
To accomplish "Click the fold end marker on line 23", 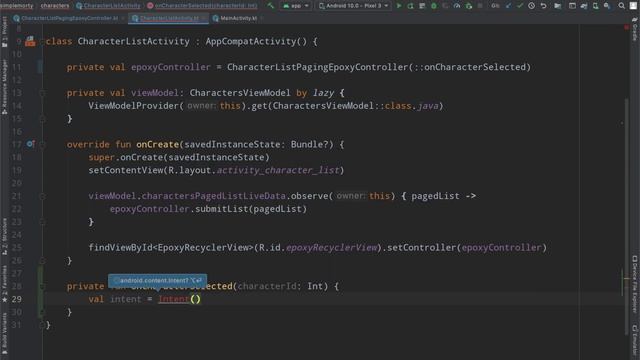I will point(42,222).
